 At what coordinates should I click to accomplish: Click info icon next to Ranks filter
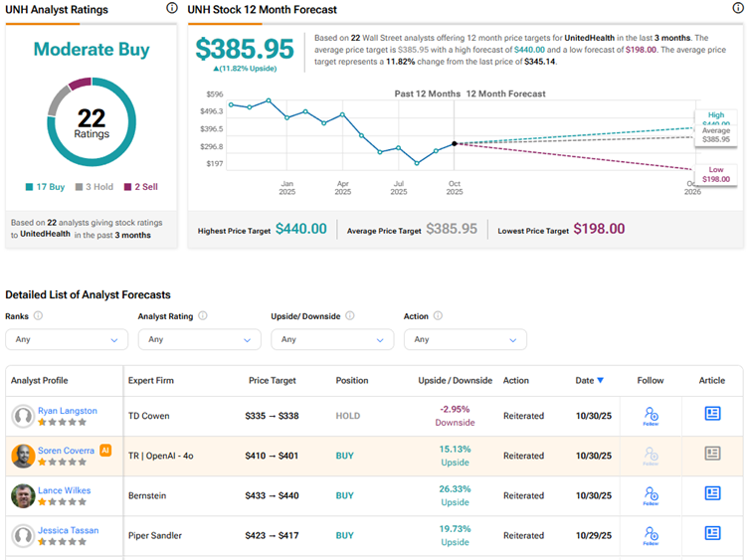[39, 316]
